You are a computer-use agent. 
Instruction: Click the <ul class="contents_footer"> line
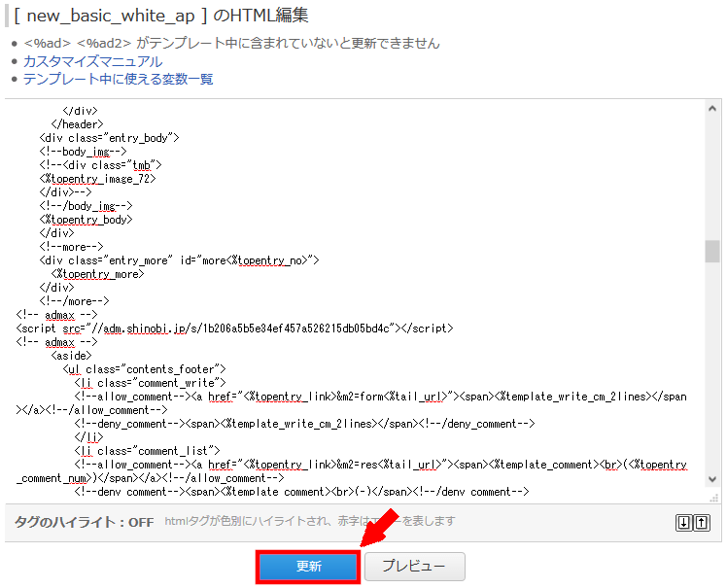click(x=144, y=369)
